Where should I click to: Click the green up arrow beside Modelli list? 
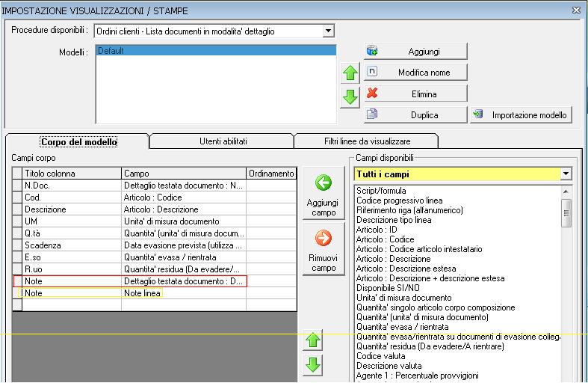coord(350,73)
